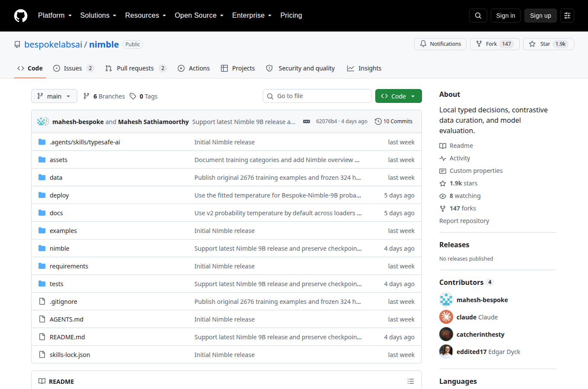Open the 10 Commits history
588x389 pixels.
(x=394, y=121)
